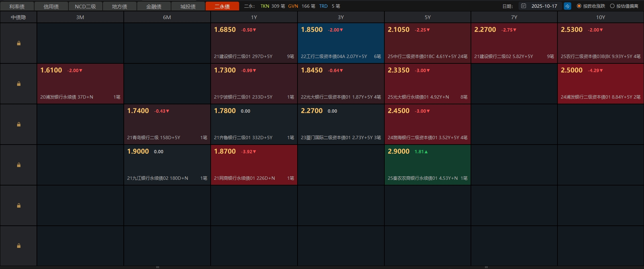This screenshot has width=644, height=269.
Task: Open 21齐鲁银行二级01 332D+5Y cell
Action: pos(254,124)
